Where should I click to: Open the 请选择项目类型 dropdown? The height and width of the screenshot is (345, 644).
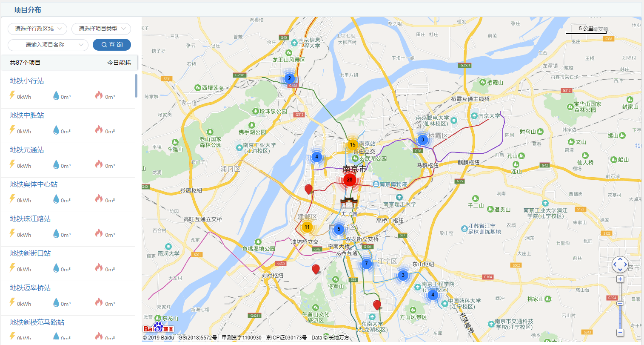tap(101, 29)
